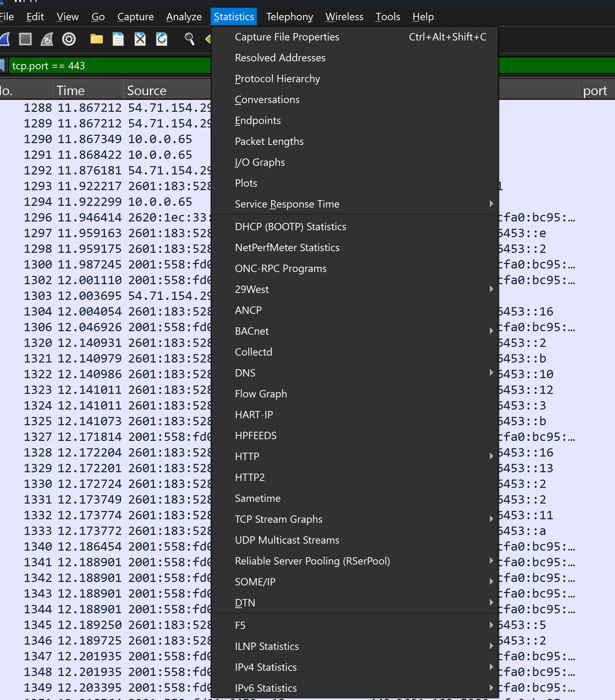Open Endpoints statistics
615x700 pixels.
[x=355, y=120]
